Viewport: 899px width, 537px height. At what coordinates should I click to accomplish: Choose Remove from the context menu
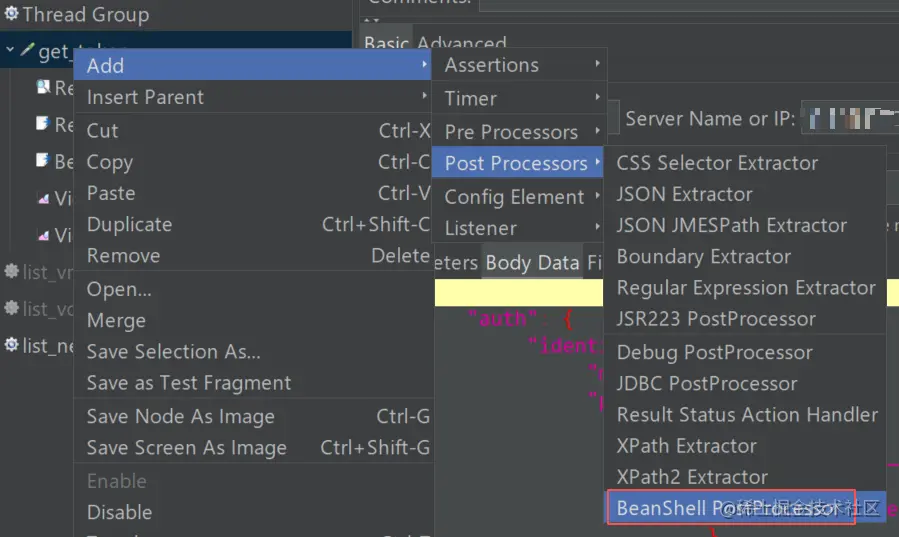pos(252,256)
